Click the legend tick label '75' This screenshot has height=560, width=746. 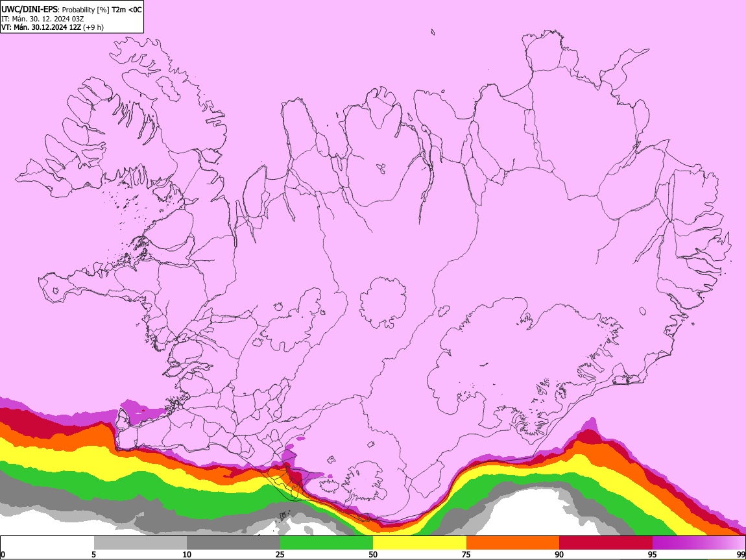tap(466, 555)
